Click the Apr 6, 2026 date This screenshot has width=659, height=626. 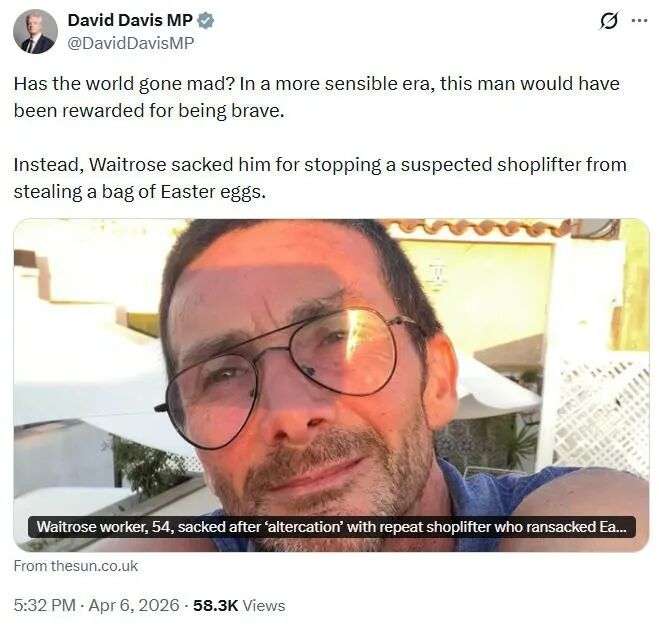tap(134, 605)
